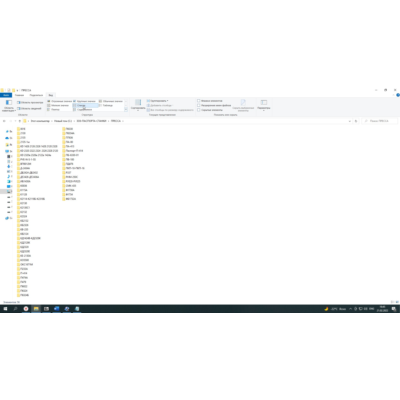Open the Windows Start button on the taskbar
The width and height of the screenshot is (400, 400).
click(x=5, y=309)
